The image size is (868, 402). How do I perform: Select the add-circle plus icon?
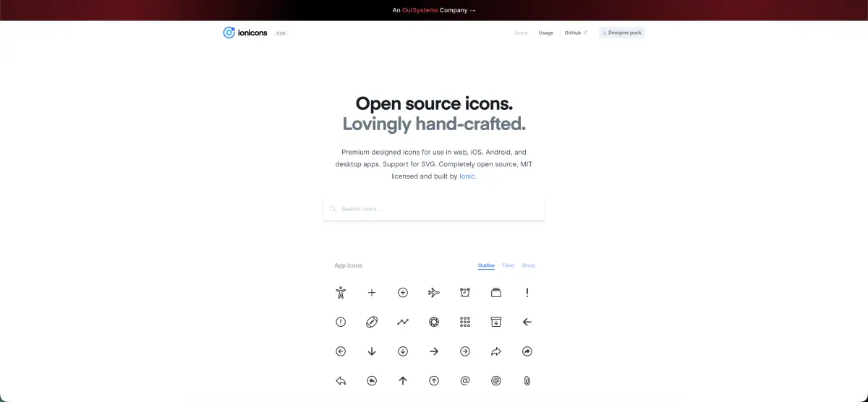click(x=403, y=293)
